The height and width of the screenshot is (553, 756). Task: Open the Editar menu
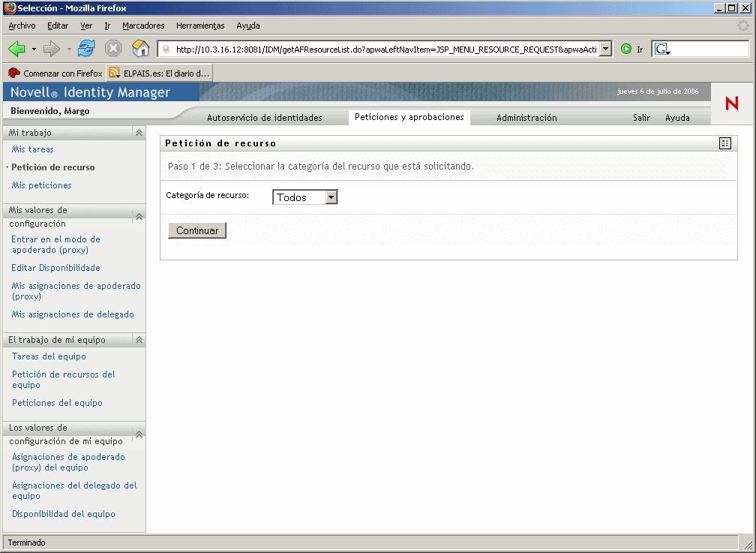coord(57,26)
